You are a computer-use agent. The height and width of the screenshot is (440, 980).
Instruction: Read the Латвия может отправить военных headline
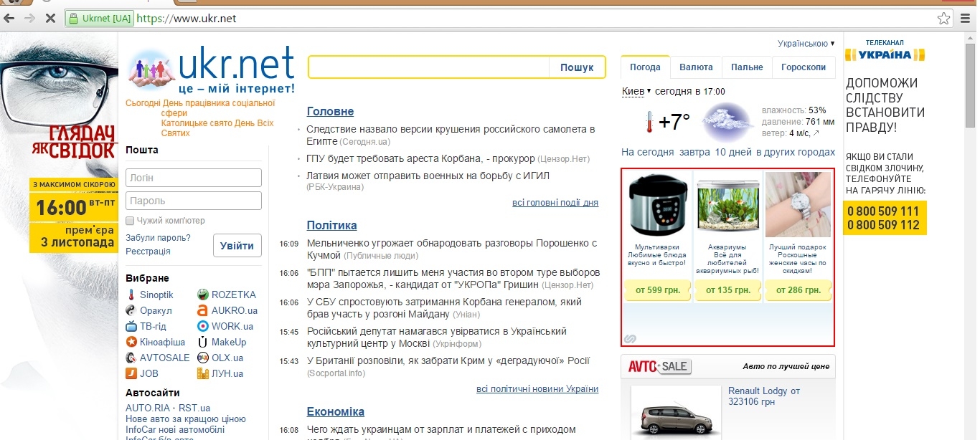point(428,176)
